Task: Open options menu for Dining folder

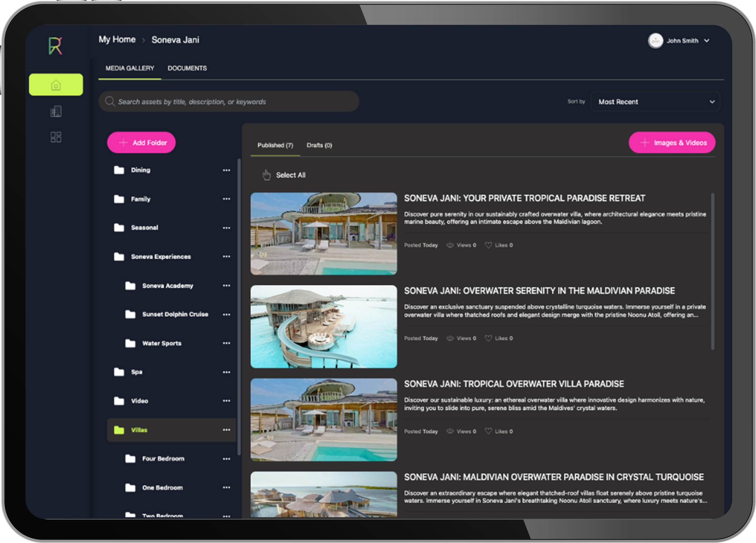Action: coord(226,170)
